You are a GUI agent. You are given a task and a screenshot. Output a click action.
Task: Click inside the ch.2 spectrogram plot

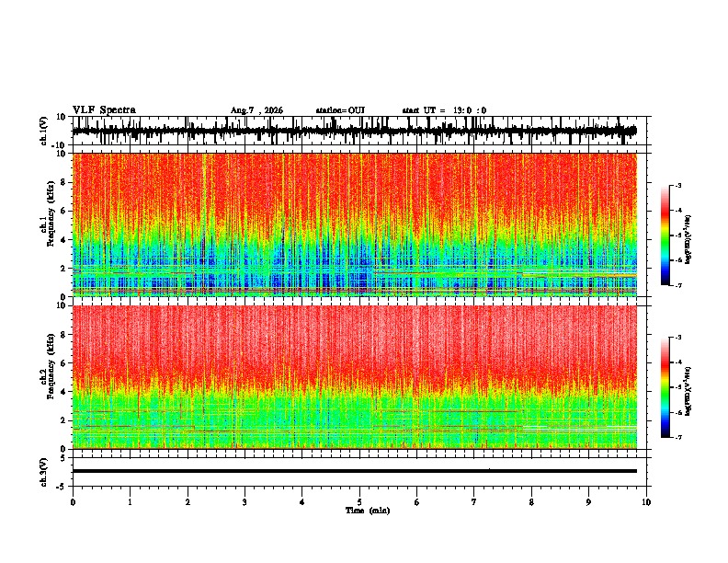point(355,377)
